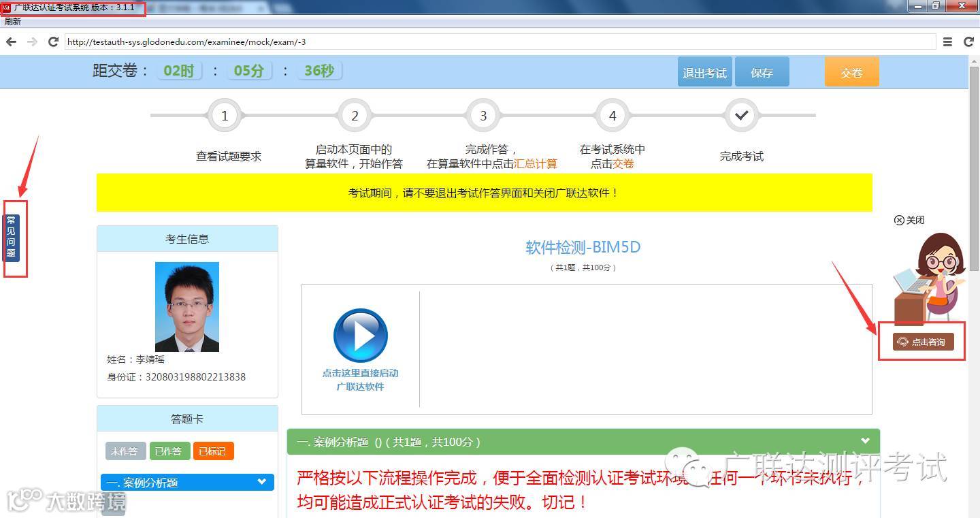
Task: Close the exam system window
Action: (x=961, y=6)
